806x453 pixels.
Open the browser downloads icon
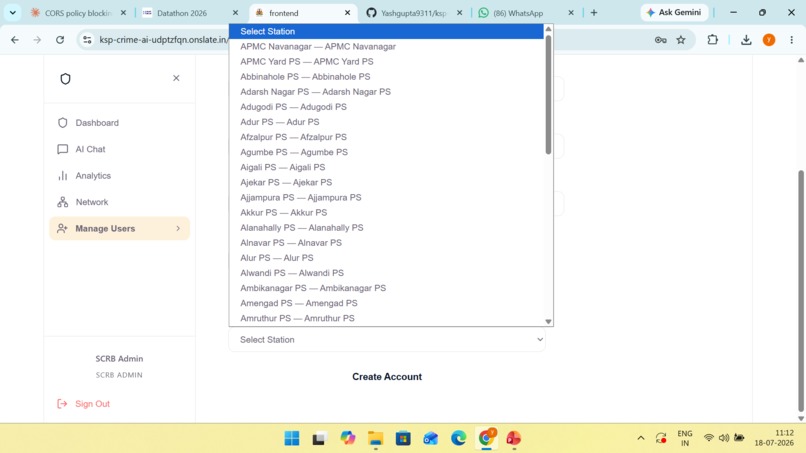click(746, 40)
